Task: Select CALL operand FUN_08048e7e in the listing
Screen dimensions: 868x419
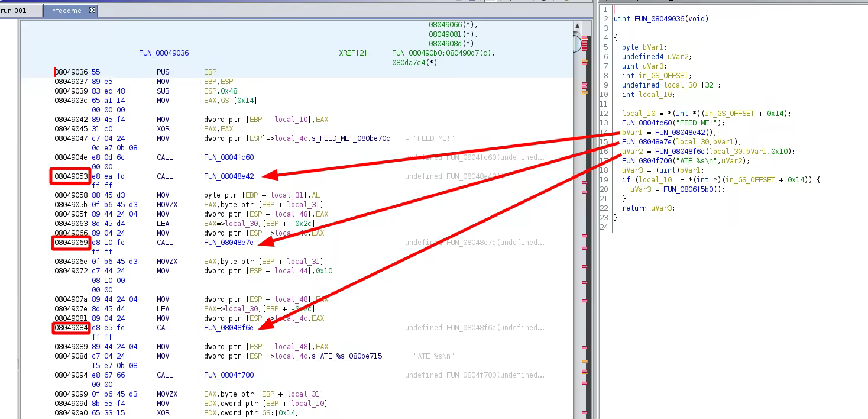Action: (229, 243)
